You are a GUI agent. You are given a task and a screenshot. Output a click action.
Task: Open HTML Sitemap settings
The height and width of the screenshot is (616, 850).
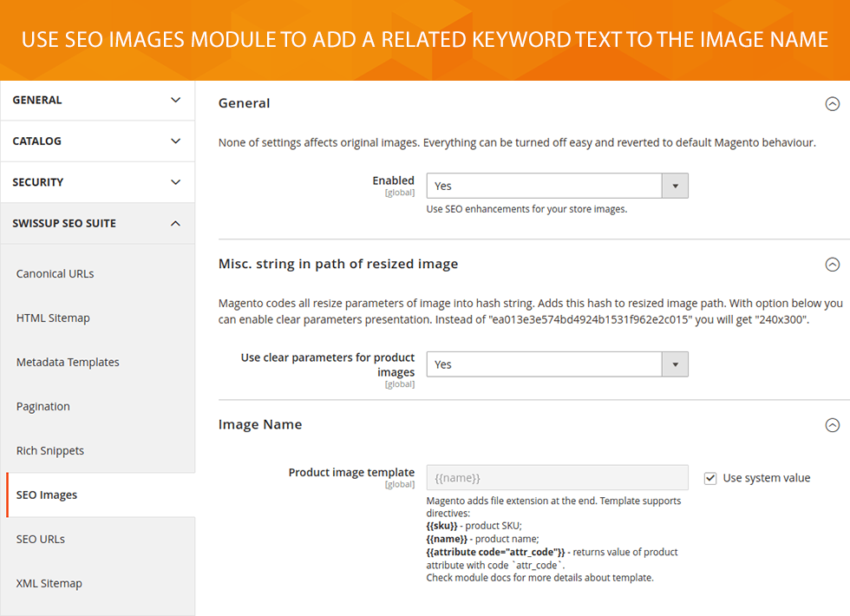point(53,318)
